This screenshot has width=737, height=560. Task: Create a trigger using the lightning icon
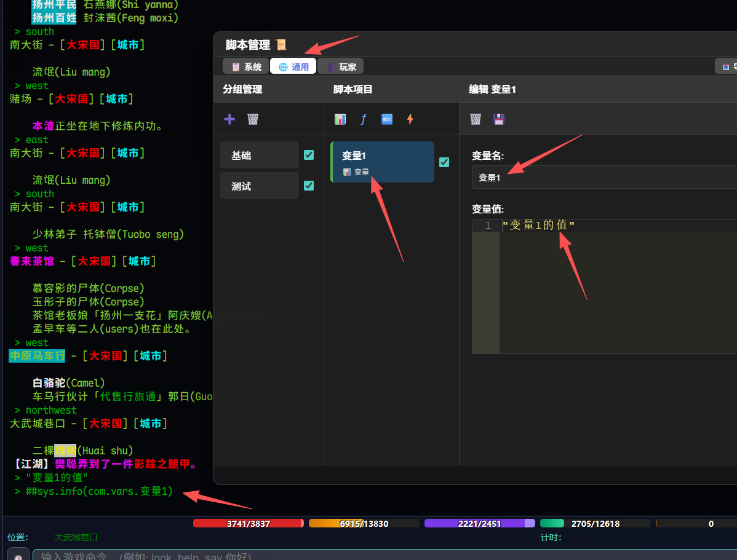tap(410, 119)
